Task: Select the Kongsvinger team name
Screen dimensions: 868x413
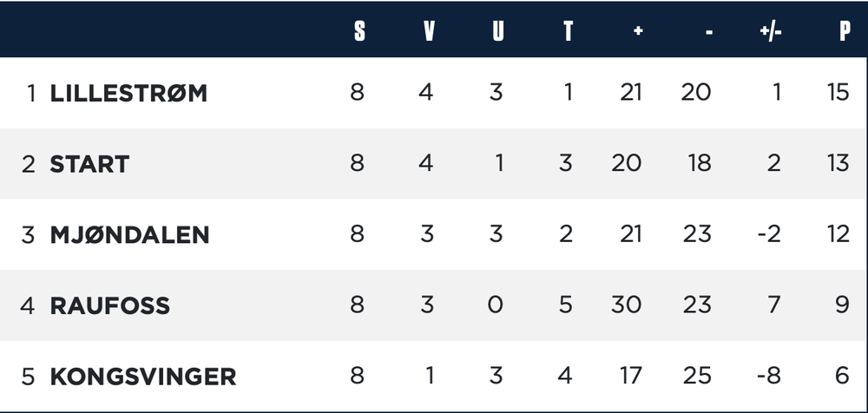Action: [x=142, y=377]
